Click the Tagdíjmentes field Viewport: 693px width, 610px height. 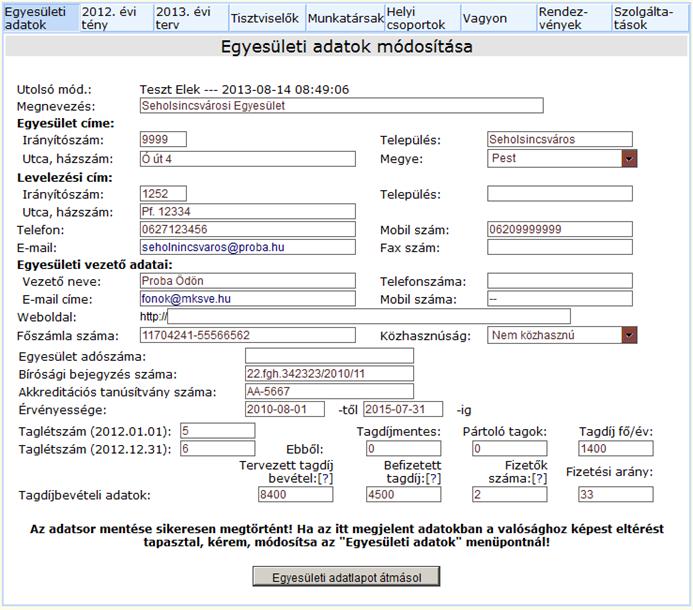[404, 448]
